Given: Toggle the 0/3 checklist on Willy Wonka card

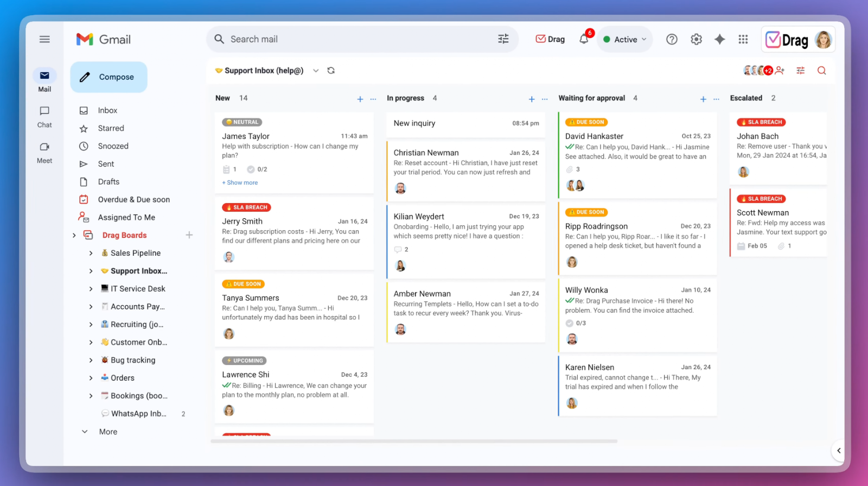Looking at the screenshot, I should click(576, 323).
